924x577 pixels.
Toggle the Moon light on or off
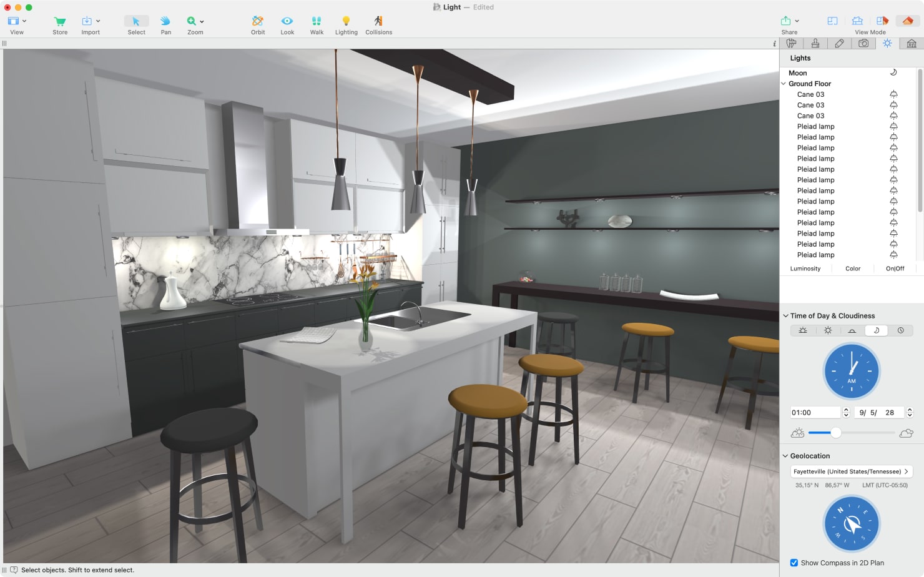(x=893, y=72)
